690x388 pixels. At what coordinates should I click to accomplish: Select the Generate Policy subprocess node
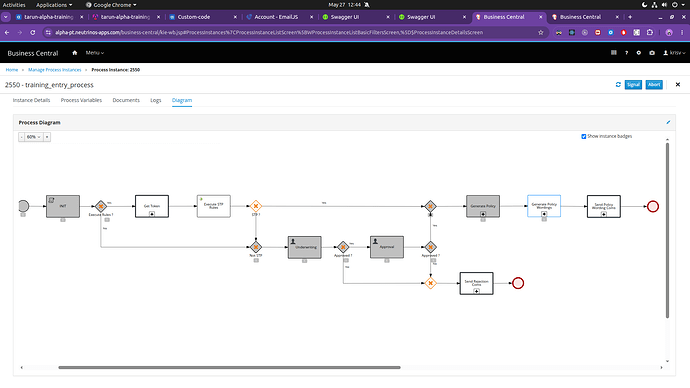tap(483, 206)
